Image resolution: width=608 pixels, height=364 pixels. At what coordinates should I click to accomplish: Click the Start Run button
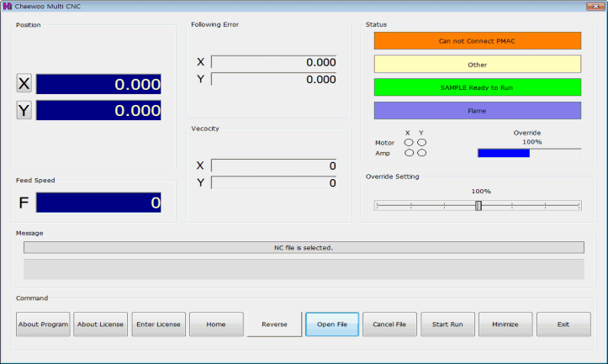448,324
